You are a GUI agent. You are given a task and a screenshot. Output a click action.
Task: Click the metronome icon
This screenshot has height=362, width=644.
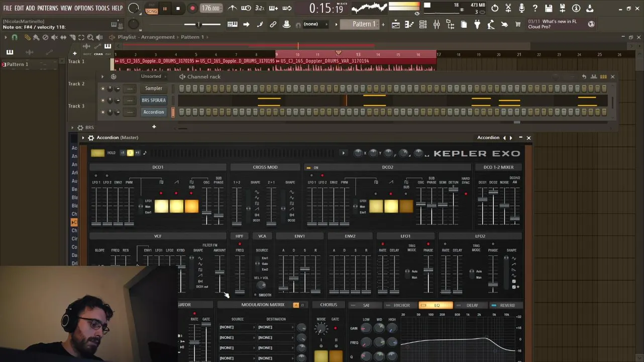[x=233, y=8]
